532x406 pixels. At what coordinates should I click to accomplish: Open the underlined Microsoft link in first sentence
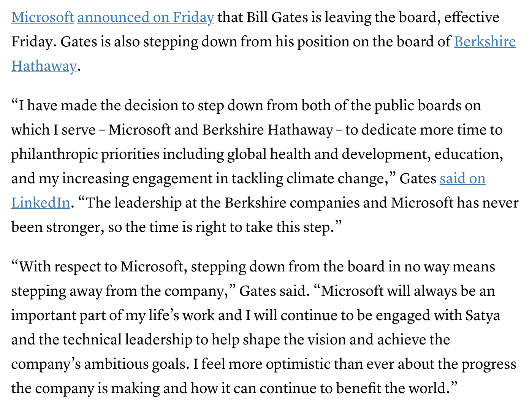(43, 17)
